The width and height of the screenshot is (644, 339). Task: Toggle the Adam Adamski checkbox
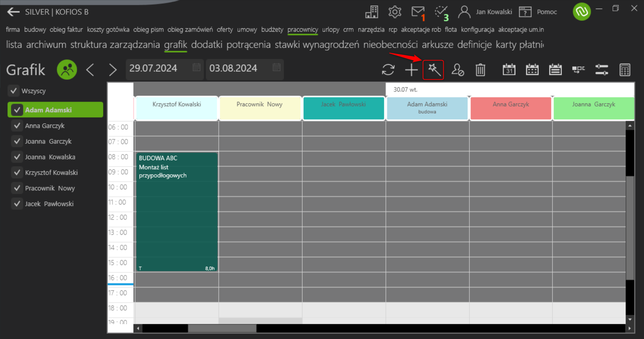pyautogui.click(x=17, y=110)
